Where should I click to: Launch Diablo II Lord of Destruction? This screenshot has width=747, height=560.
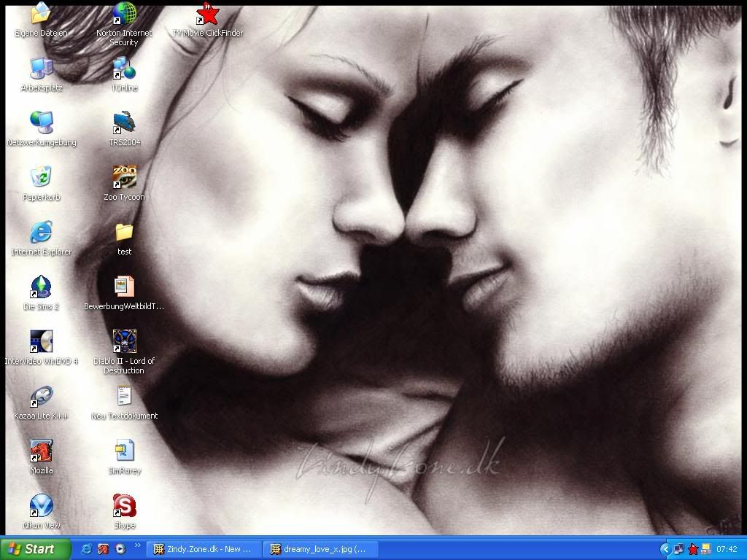[124, 341]
